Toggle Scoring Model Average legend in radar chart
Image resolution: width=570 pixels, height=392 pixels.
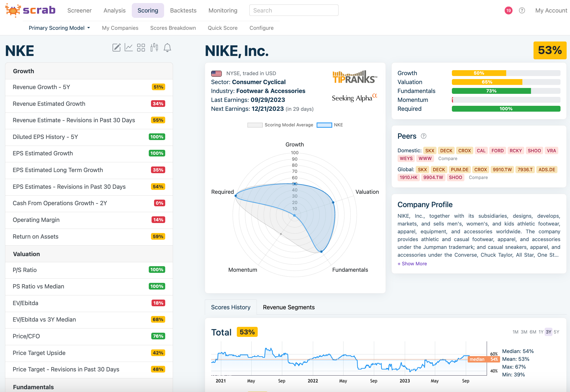pyautogui.click(x=280, y=125)
